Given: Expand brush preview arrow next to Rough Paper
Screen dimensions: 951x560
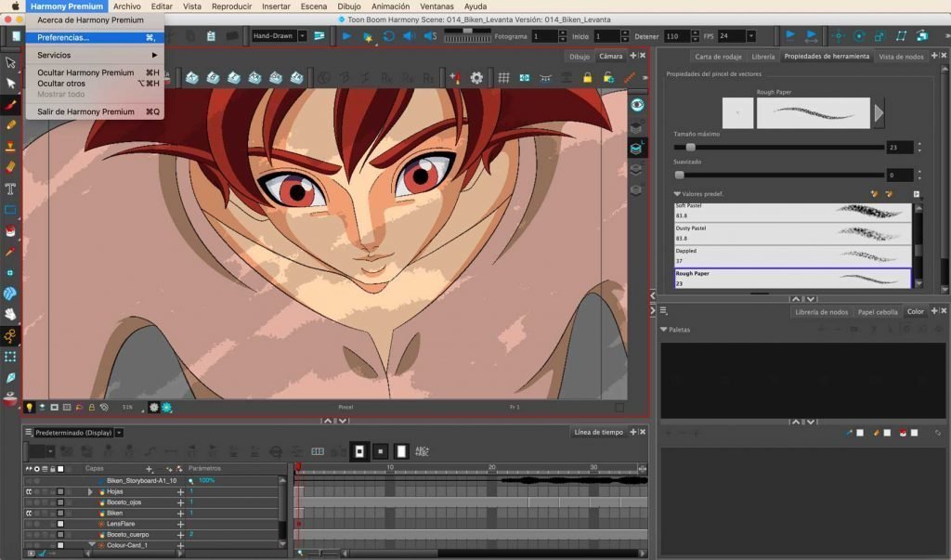Looking at the screenshot, I should click(879, 113).
